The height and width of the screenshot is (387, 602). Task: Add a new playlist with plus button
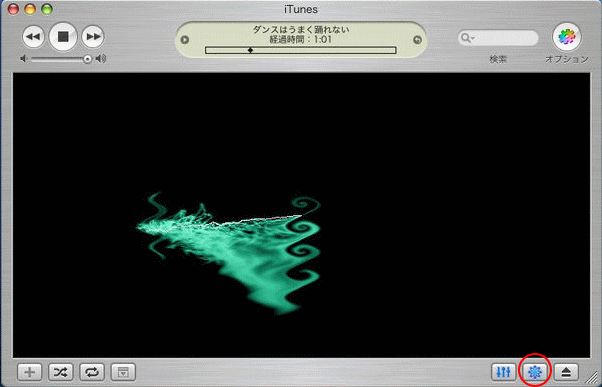(30, 372)
